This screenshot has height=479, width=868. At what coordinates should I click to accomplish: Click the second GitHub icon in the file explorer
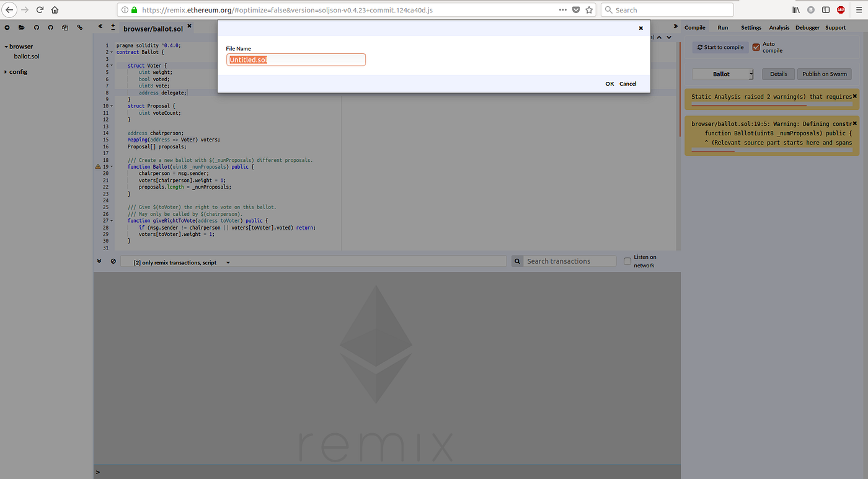(x=50, y=27)
